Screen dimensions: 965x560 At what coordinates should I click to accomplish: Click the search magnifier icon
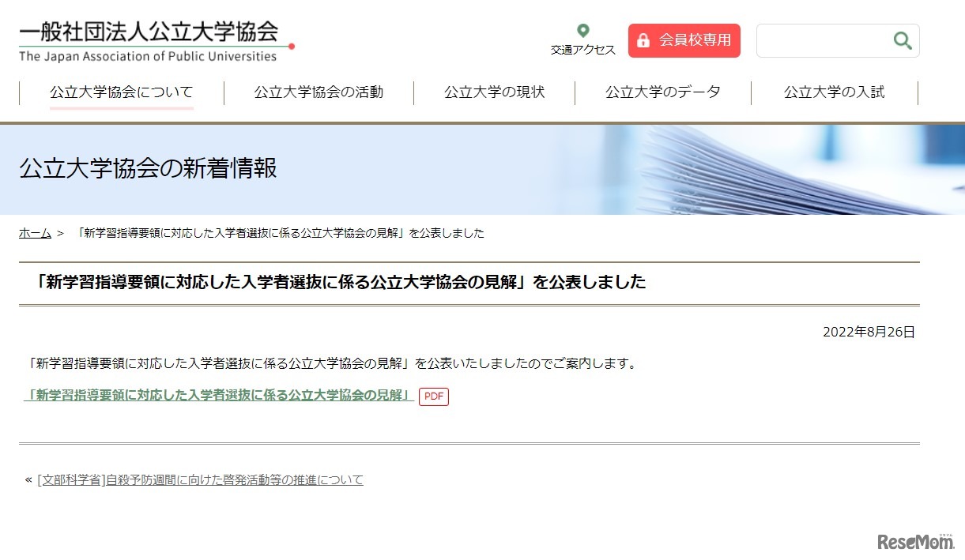[x=902, y=40]
